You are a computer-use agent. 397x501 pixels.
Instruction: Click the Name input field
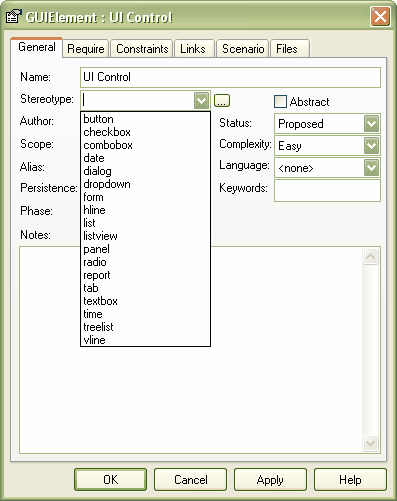[x=230, y=77]
